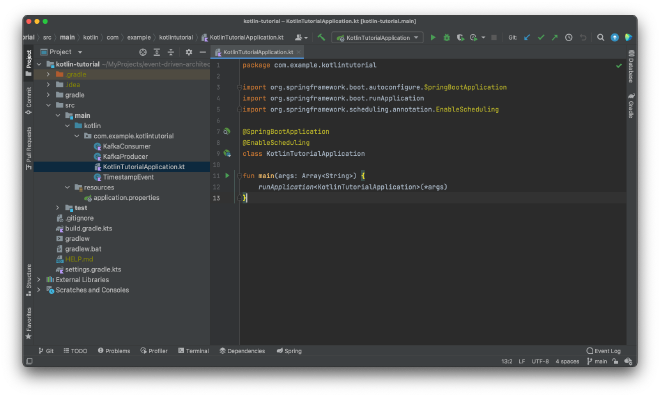The width and height of the screenshot is (660, 397).
Task: Open Profiler run options dropdown arrow
Action: (x=483, y=37)
